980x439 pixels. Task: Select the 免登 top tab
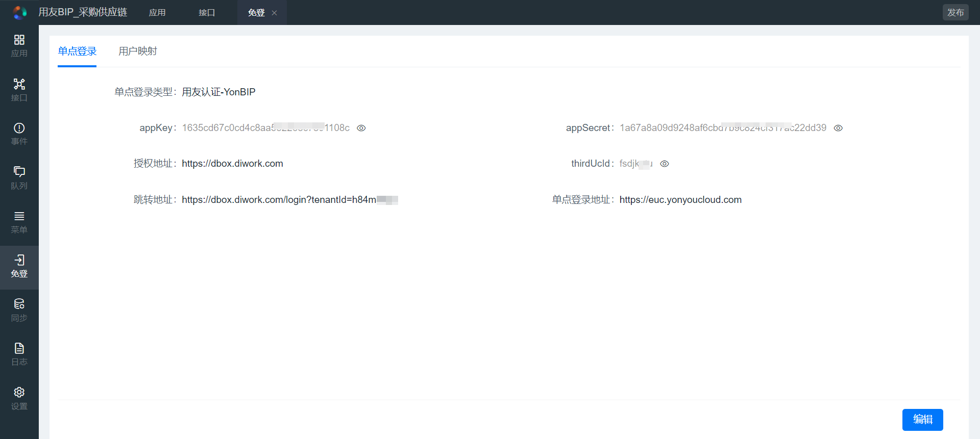[x=256, y=13]
